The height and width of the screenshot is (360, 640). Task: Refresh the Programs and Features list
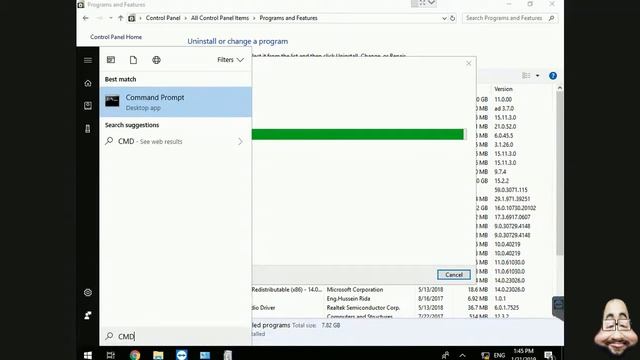[452, 18]
